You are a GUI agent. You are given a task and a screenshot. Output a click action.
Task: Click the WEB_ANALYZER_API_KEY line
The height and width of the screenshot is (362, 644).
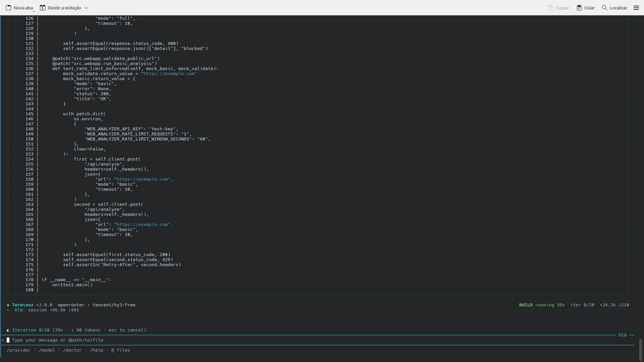pyautogui.click(x=131, y=129)
